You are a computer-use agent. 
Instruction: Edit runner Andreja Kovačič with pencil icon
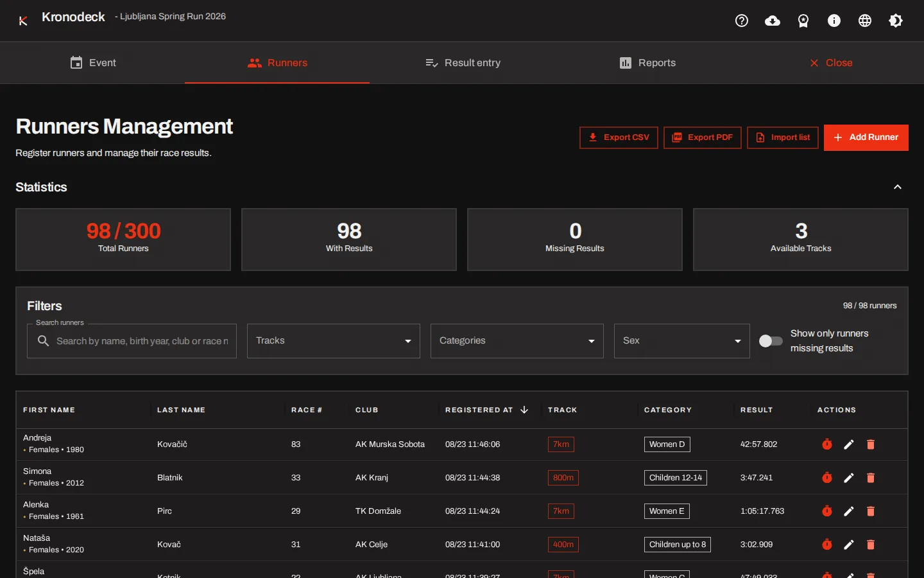(849, 444)
